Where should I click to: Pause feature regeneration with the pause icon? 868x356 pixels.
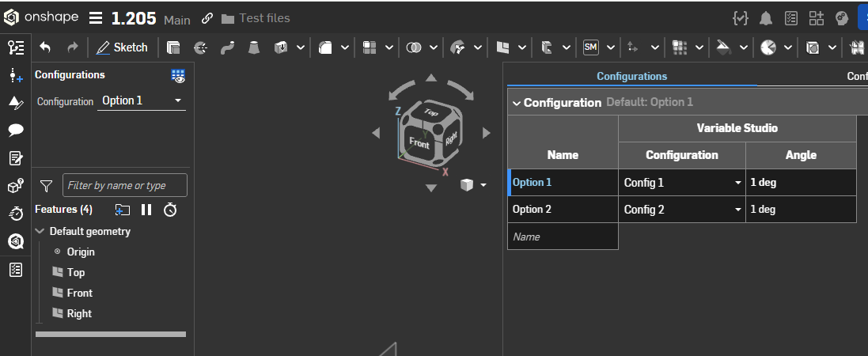point(146,210)
